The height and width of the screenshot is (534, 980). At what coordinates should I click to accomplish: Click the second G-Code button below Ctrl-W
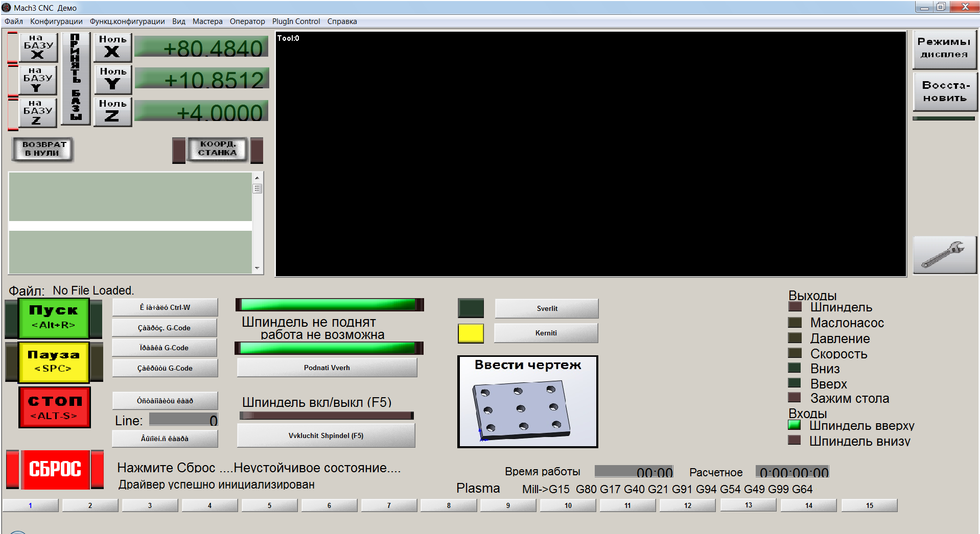(164, 328)
